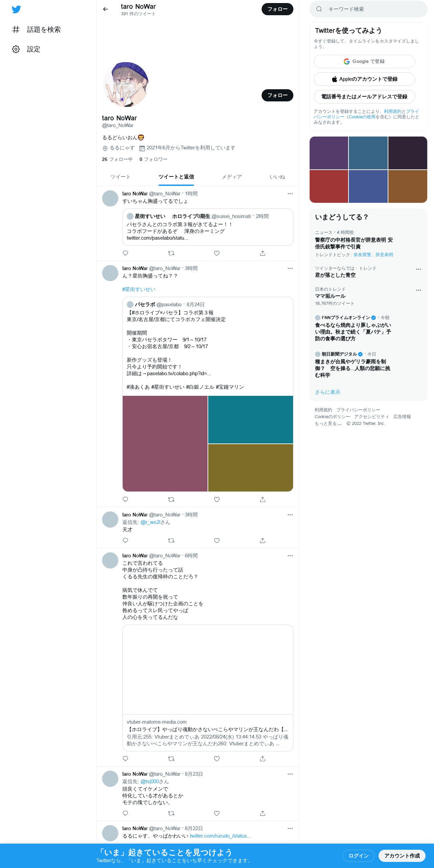Click the Google で登録 button
Viewport: 434px width, 868px height.
point(364,62)
